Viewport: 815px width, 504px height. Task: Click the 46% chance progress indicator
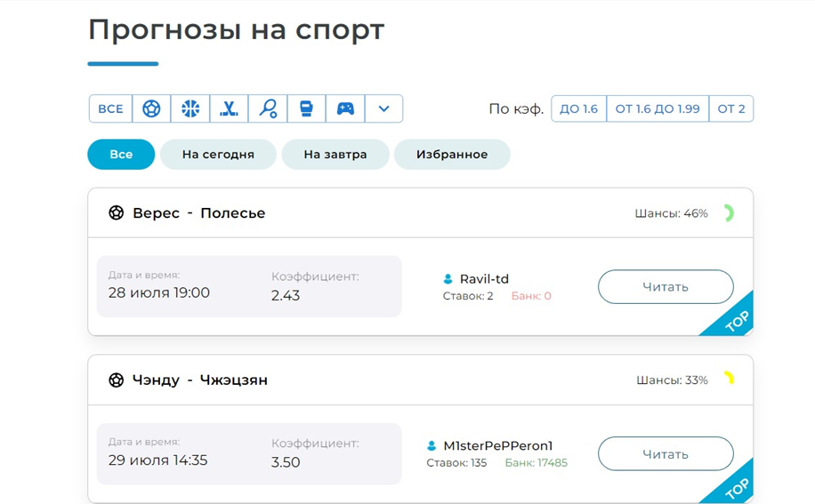[x=728, y=213]
